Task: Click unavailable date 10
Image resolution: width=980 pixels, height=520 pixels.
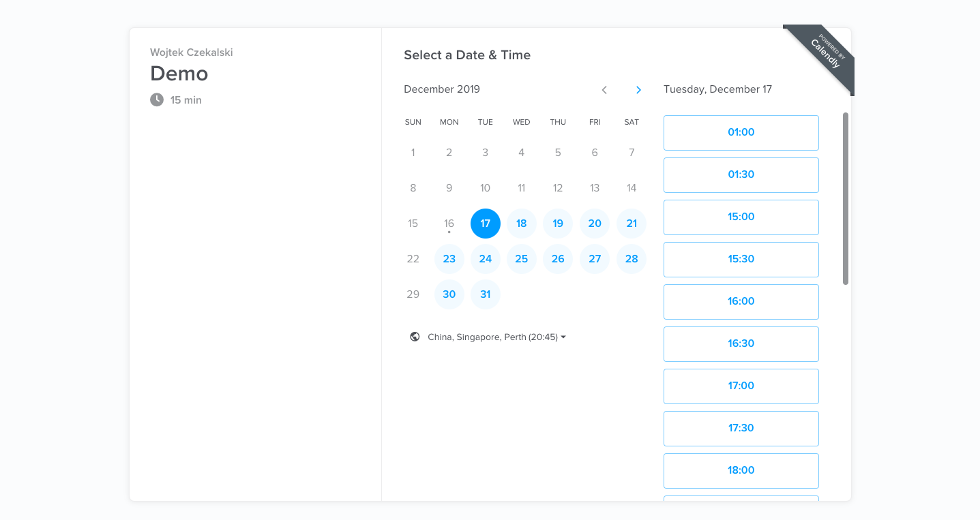Action: (x=486, y=188)
